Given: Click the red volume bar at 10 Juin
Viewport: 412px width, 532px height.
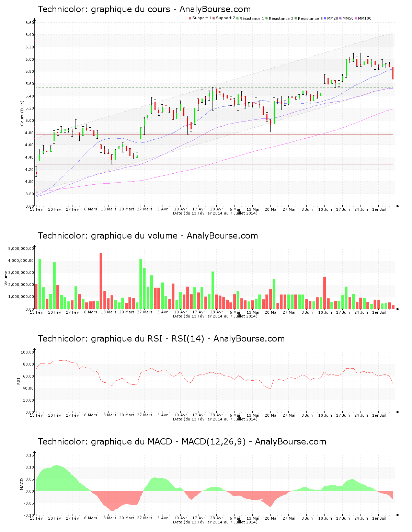Looking at the screenshot, I should [x=324, y=292].
